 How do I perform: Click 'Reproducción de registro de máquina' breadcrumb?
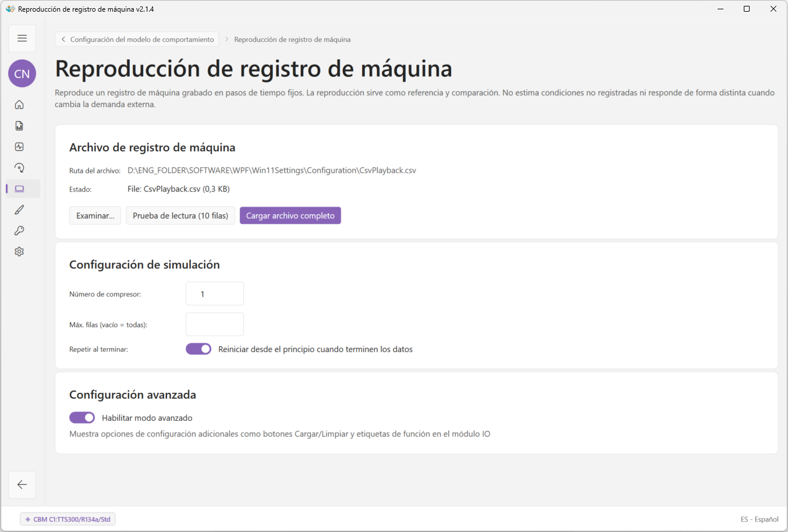pyautogui.click(x=292, y=40)
